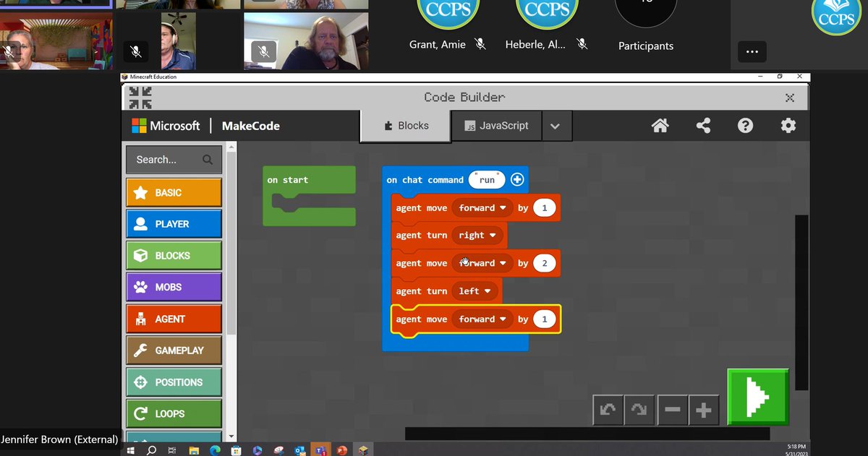Click the toolbox Search field
868x456 pixels.
click(x=174, y=160)
